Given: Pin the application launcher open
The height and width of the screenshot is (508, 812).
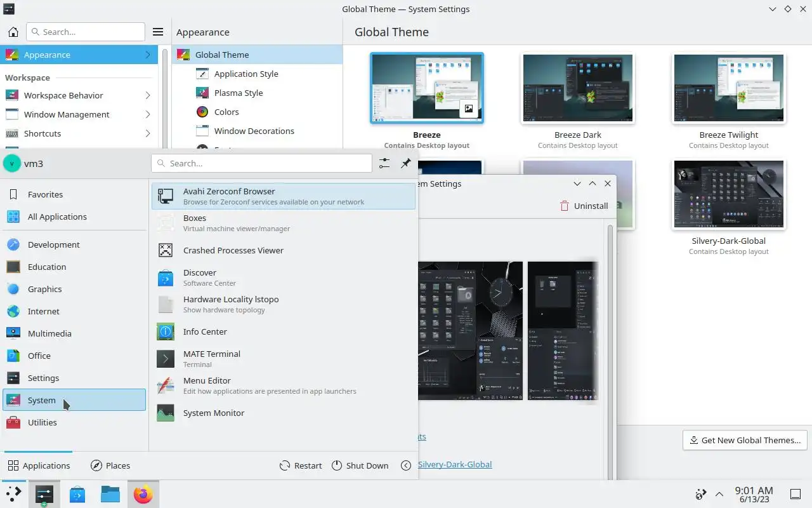Looking at the screenshot, I should (x=406, y=163).
